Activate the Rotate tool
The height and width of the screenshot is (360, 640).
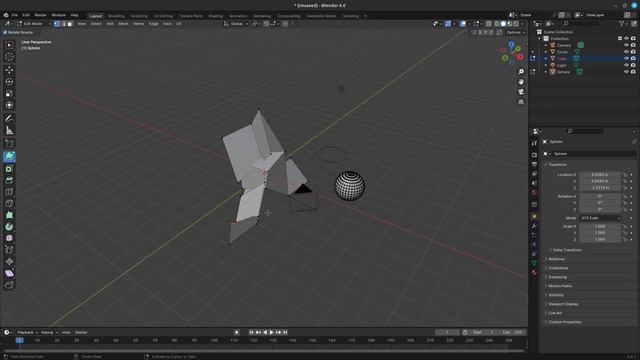click(x=9, y=82)
